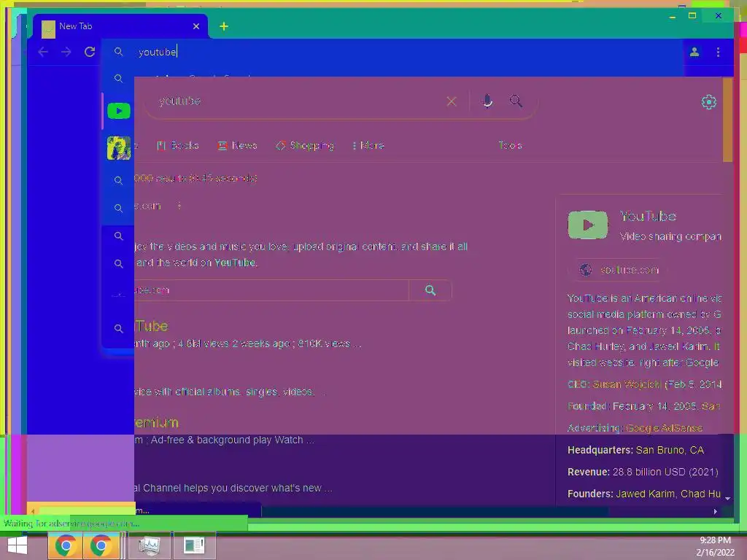The image size is (747, 560).
Task: Open the Premium sitelink heading
Action: (x=157, y=422)
